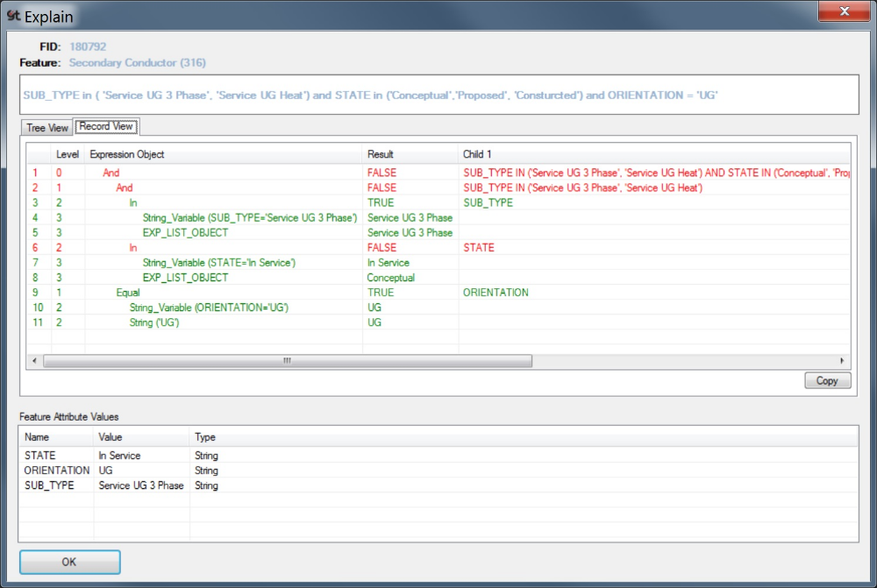The width and height of the screenshot is (877, 588).
Task: Switch to the Tree View tab
Action: (47, 127)
